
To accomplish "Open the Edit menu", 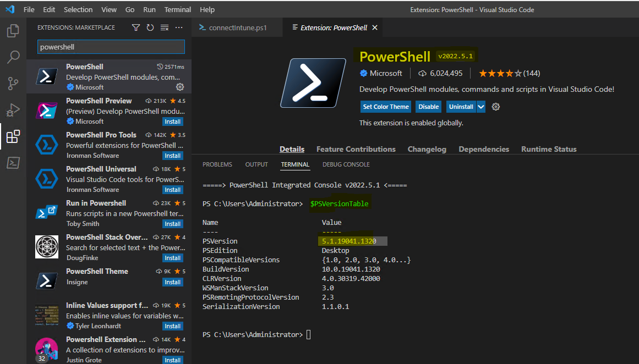I will click(49, 9).
